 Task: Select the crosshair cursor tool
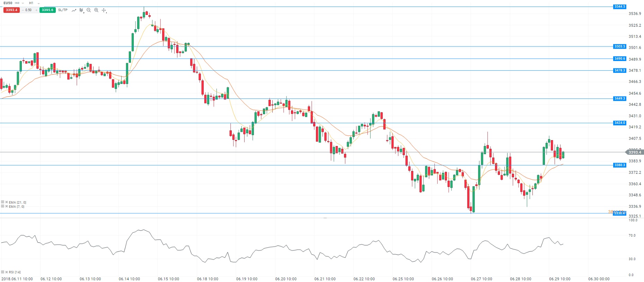pyautogui.click(x=104, y=10)
